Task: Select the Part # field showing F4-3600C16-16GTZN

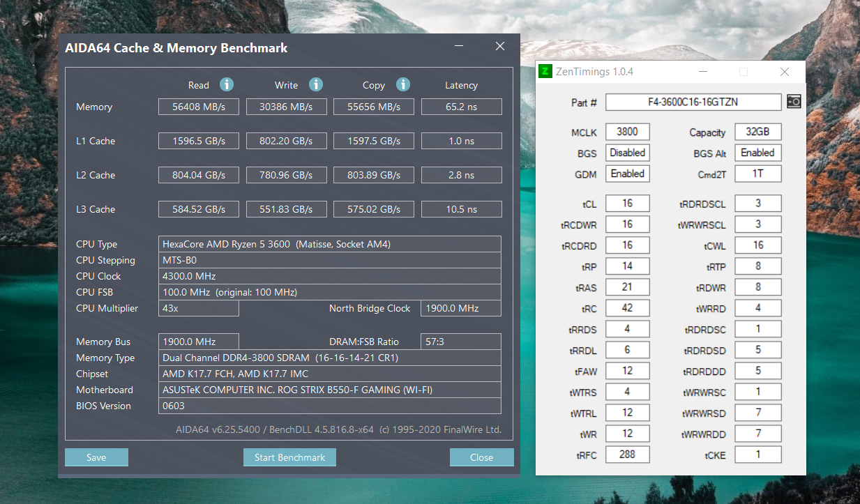Action: coord(693,101)
